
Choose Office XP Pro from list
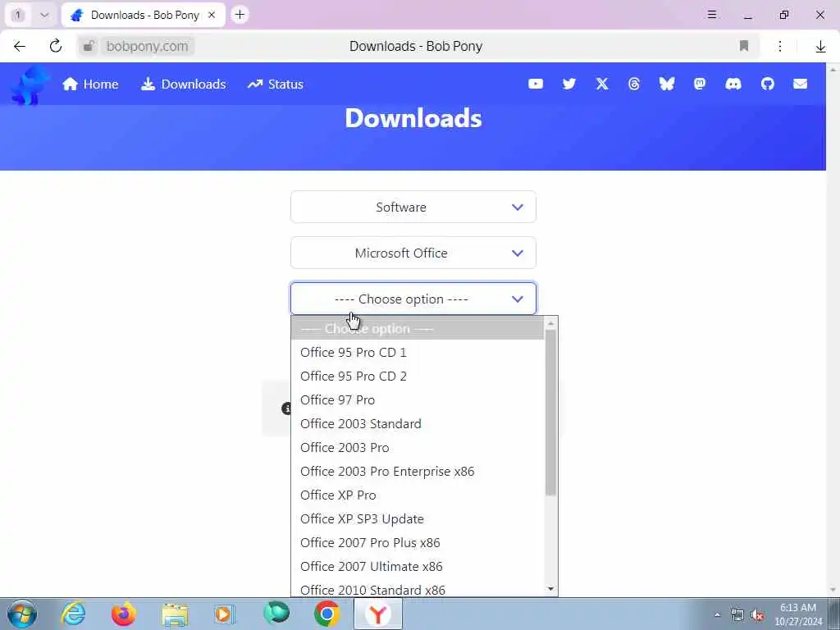tap(418, 495)
